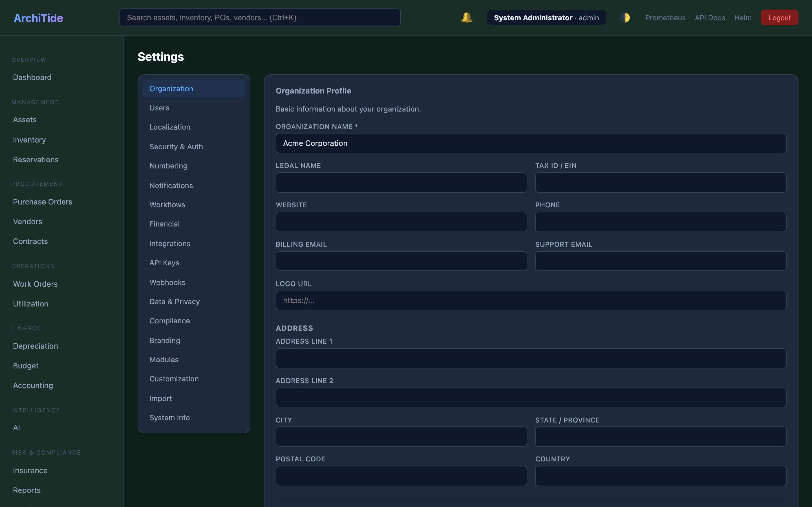
Task: Open the Helm link
Action: point(743,17)
